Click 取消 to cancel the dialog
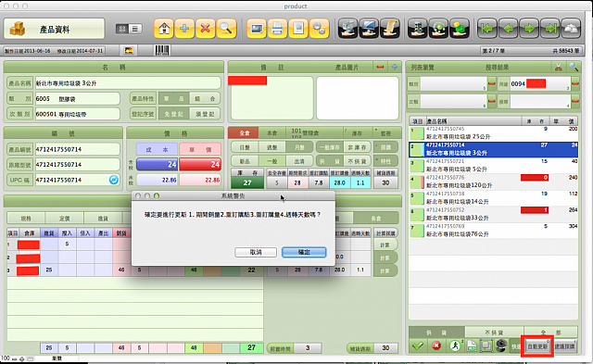The height and width of the screenshot is (364, 593). 256,252
